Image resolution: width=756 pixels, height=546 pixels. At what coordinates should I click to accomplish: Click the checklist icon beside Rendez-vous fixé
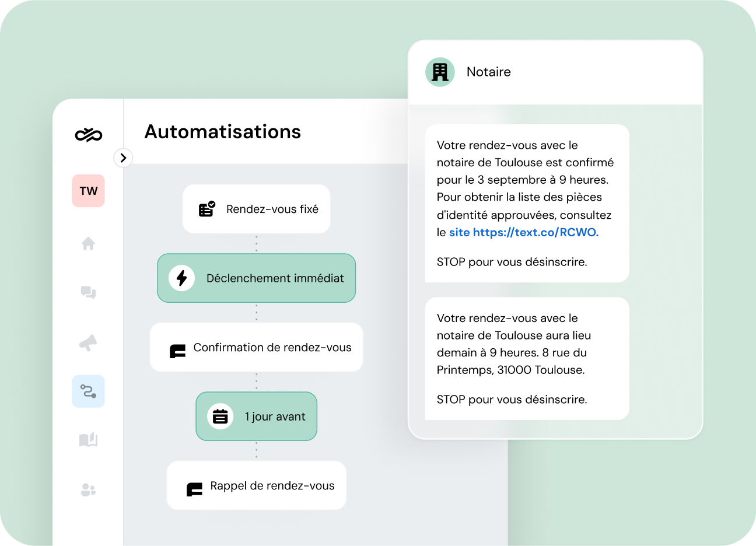(x=206, y=209)
